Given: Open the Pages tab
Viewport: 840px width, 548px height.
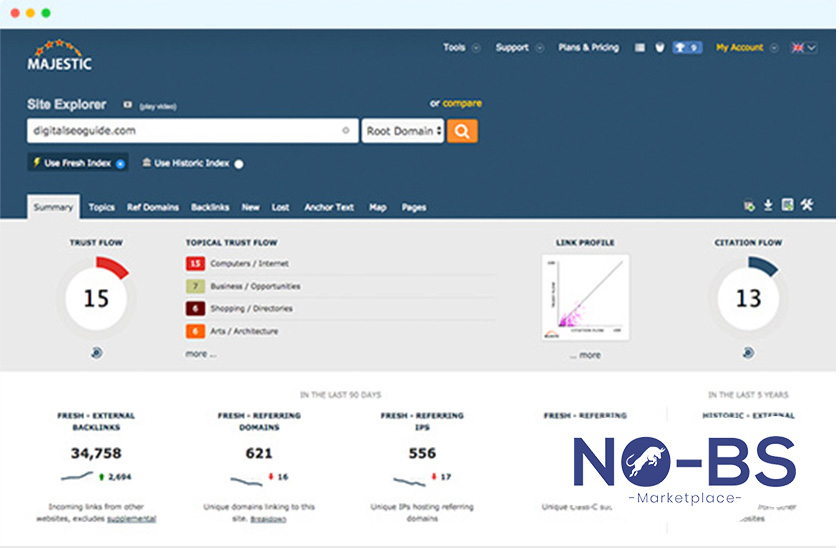Looking at the screenshot, I should point(414,207).
